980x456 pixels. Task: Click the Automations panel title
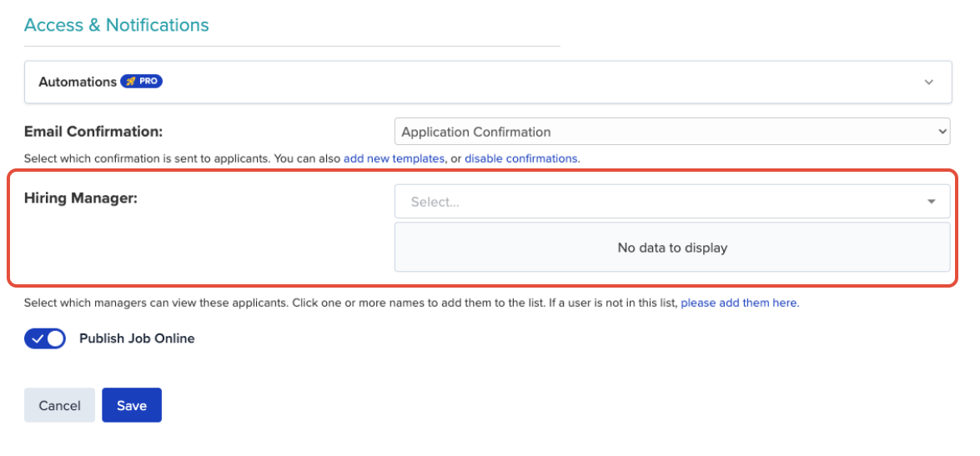(78, 82)
